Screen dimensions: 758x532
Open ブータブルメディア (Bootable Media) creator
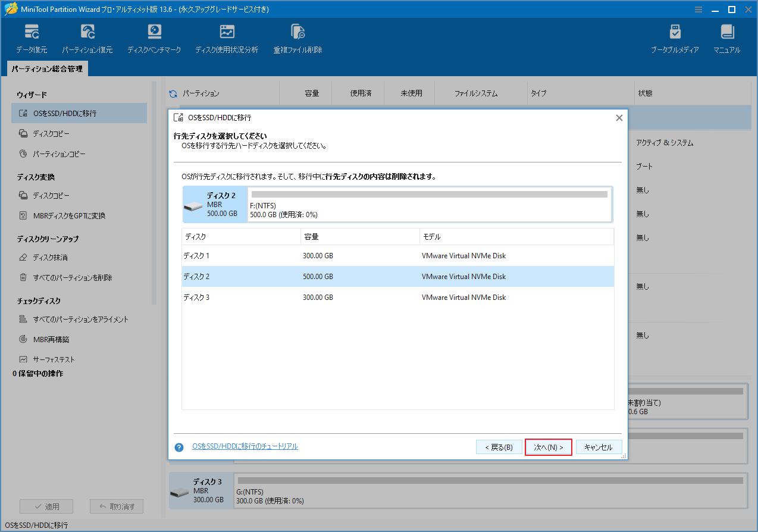click(675, 37)
